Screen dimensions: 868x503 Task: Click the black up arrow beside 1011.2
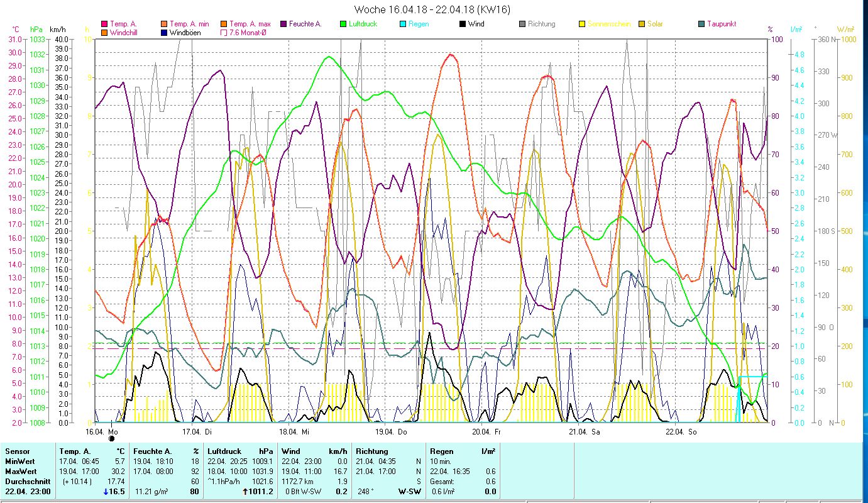click(244, 492)
